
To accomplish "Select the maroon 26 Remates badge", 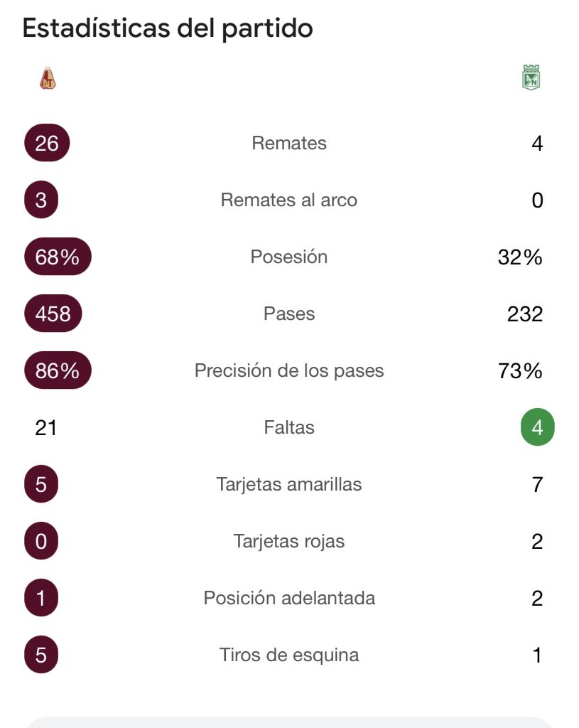I will tap(47, 143).
